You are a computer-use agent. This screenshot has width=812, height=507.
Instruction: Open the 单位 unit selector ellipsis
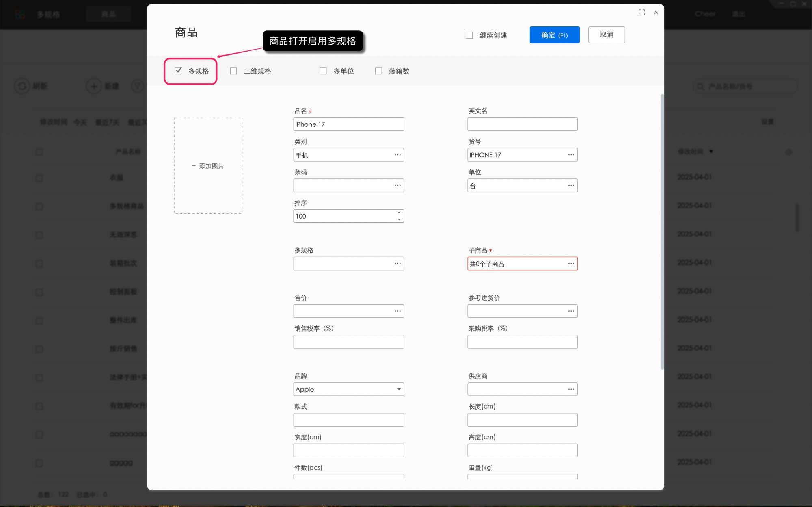[570, 185]
